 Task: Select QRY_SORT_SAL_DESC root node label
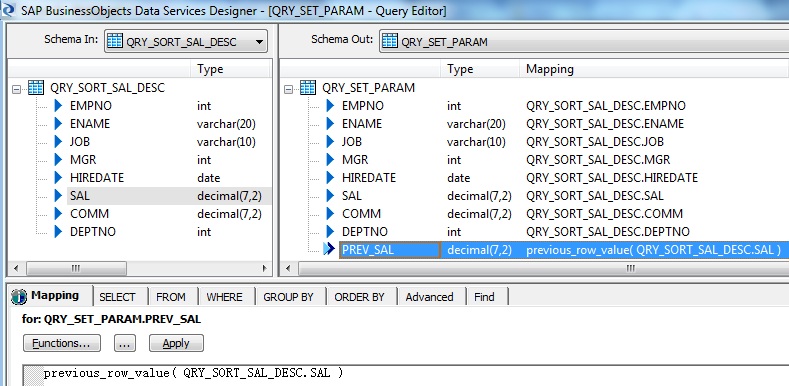107,88
